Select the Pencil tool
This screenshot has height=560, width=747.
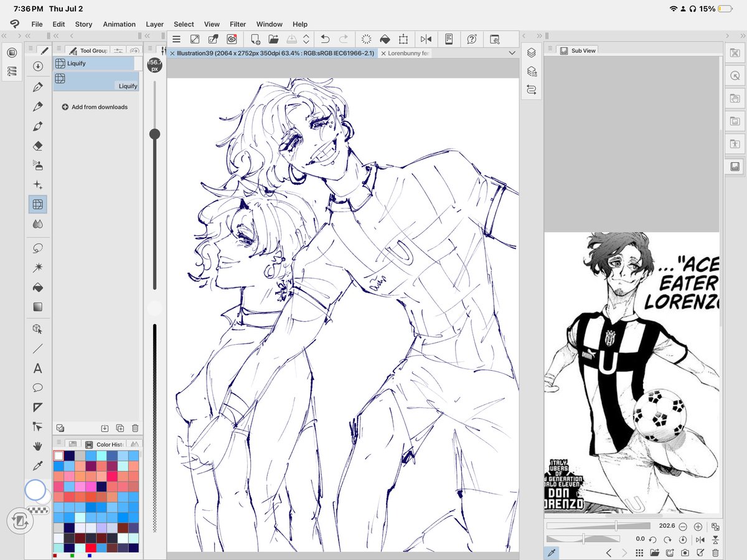coord(37,106)
